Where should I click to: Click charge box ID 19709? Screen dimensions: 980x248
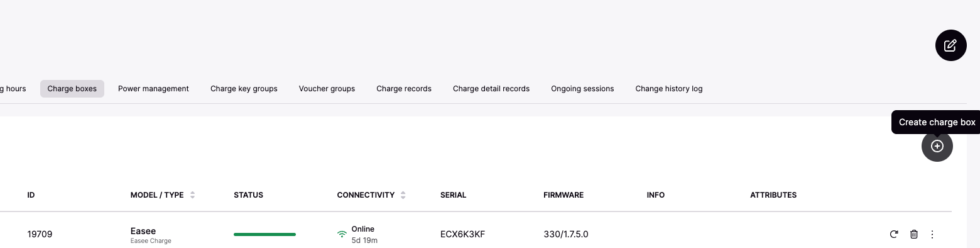coord(40,235)
